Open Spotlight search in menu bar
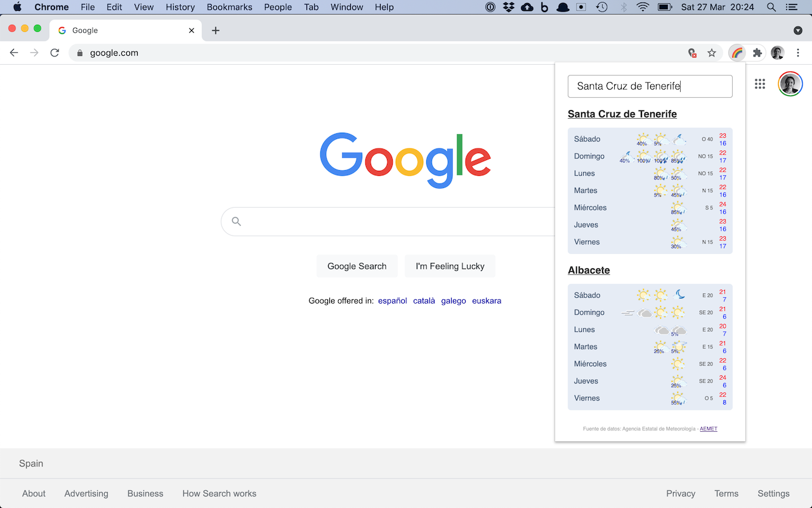The height and width of the screenshot is (508, 812). pos(771,7)
